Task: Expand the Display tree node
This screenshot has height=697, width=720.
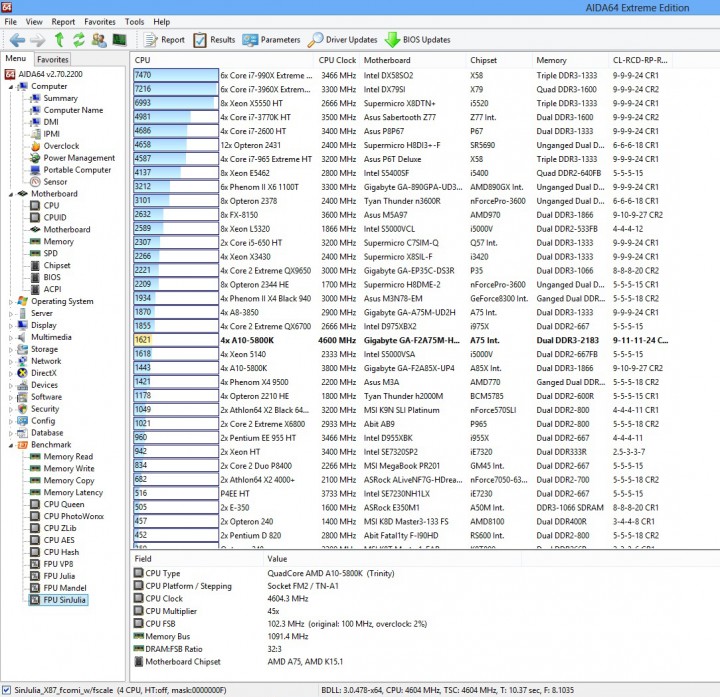Action: pos(11,326)
